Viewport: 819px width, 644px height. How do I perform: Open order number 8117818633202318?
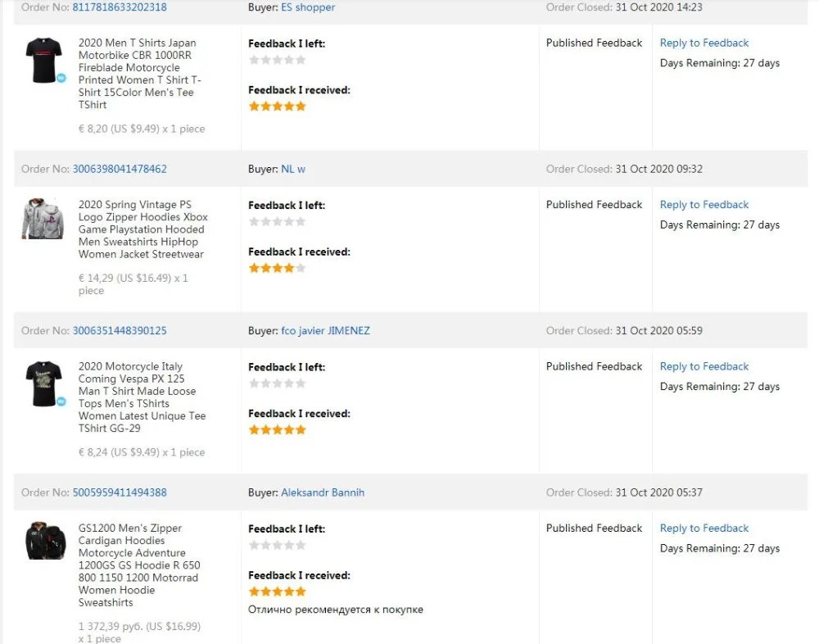tap(120, 7)
